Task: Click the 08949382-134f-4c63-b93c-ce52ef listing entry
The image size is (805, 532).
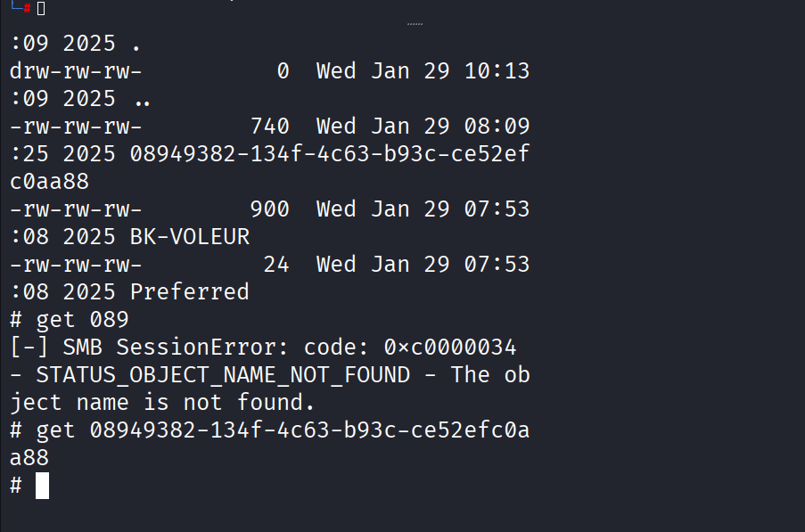Action: (329, 154)
